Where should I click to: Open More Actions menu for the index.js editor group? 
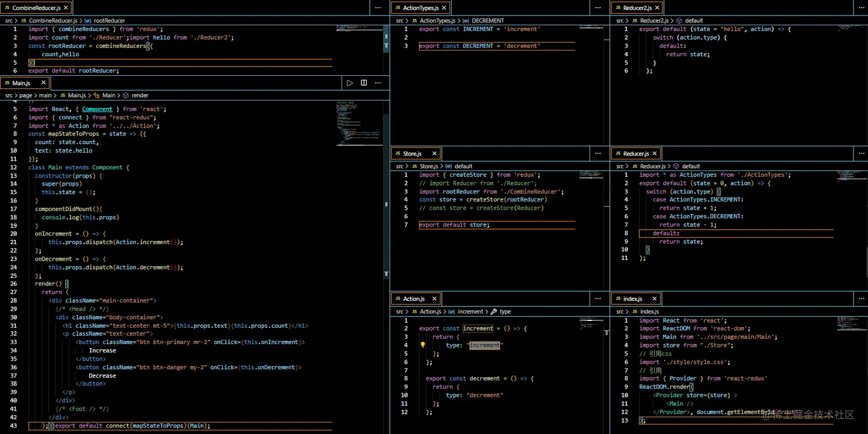[x=861, y=299]
